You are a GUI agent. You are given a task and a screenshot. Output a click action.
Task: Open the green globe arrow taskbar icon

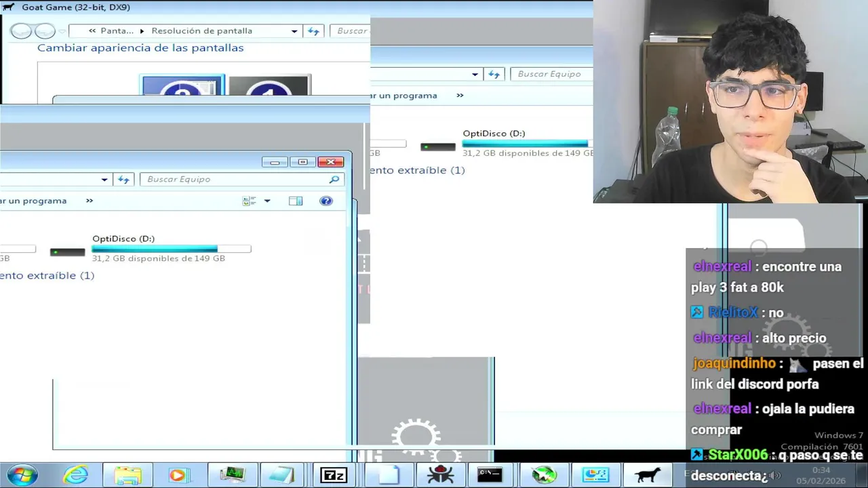tap(543, 476)
